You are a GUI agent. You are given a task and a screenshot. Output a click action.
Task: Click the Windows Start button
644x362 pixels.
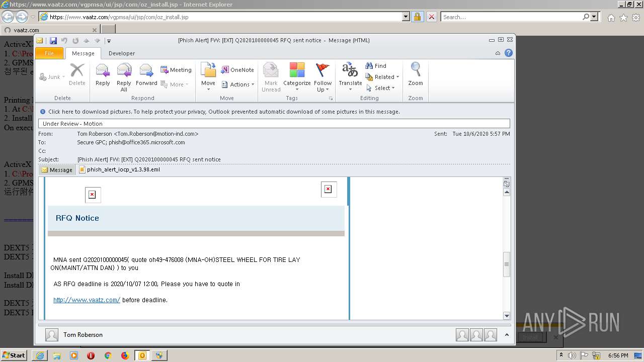tap(14, 355)
